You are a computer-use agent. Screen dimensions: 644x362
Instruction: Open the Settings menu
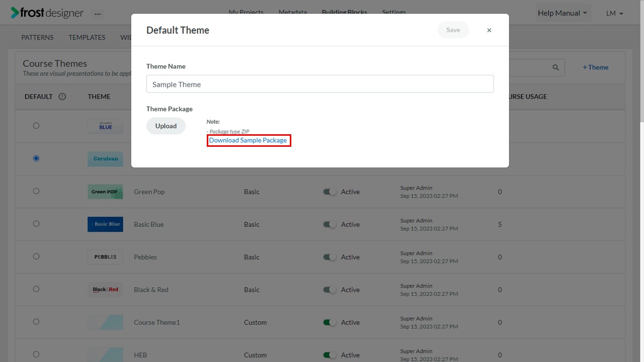click(x=394, y=12)
